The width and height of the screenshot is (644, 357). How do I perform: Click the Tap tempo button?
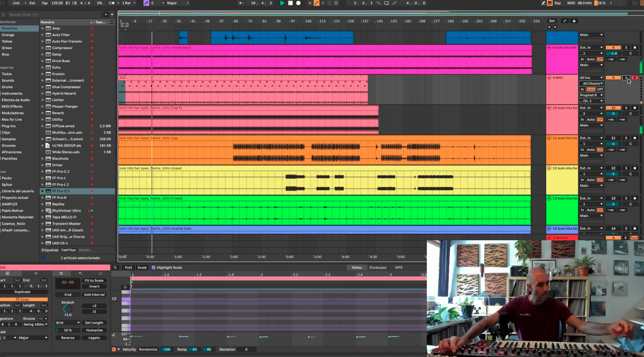(44, 3)
